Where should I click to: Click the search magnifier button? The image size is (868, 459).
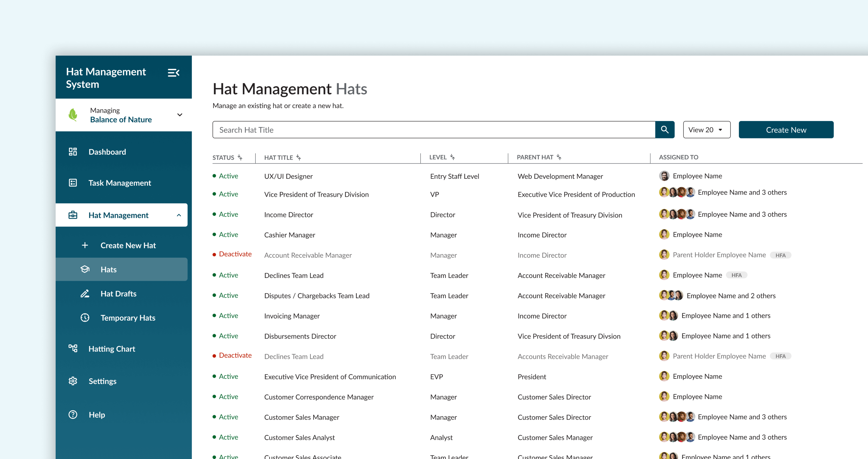click(x=664, y=130)
